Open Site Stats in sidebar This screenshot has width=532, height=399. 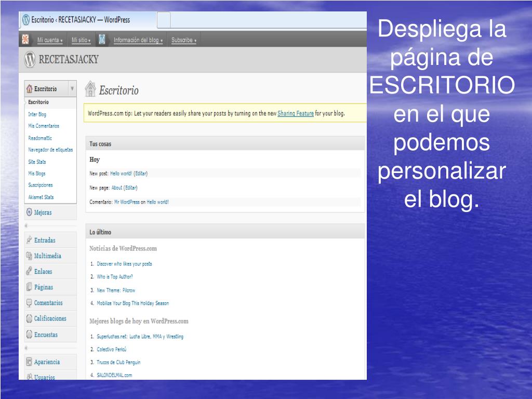tap(37, 162)
